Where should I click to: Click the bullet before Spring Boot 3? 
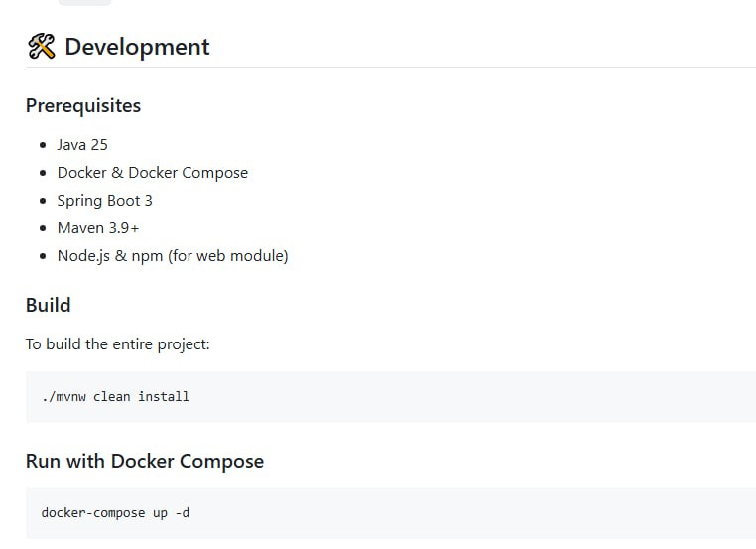click(x=43, y=201)
